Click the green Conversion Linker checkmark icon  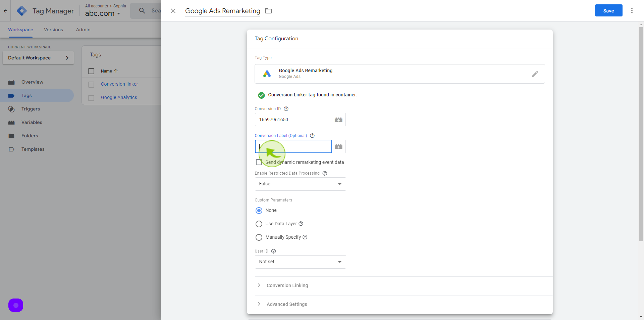click(x=261, y=95)
